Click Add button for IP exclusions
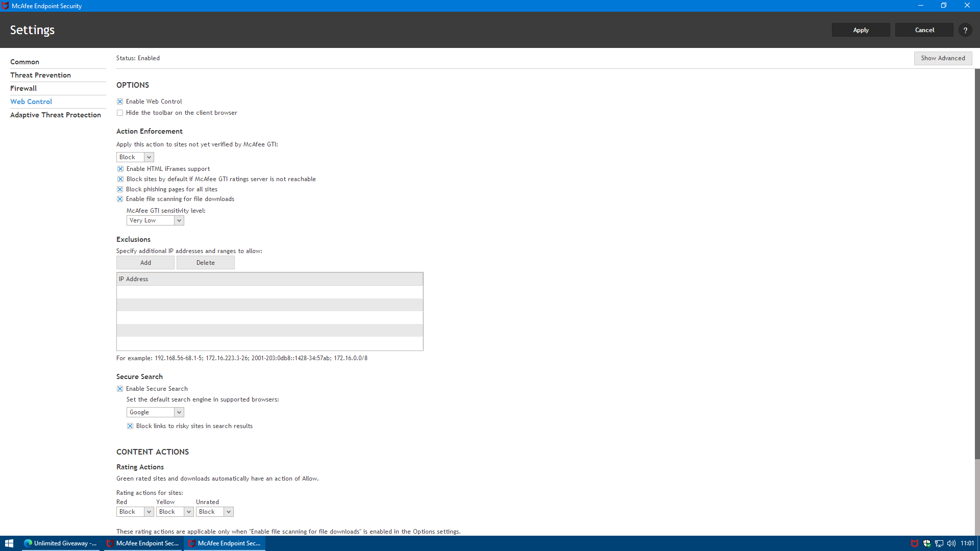980x551 pixels. point(145,263)
